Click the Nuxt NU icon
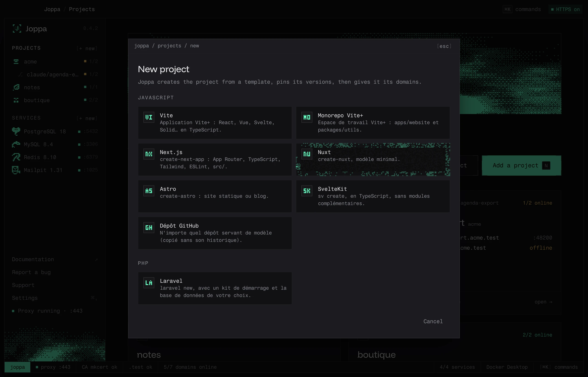 307,154
